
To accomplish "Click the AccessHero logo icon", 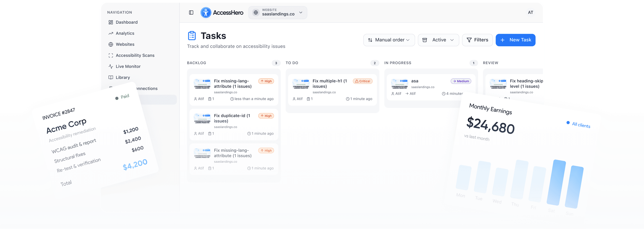I will [x=205, y=13].
